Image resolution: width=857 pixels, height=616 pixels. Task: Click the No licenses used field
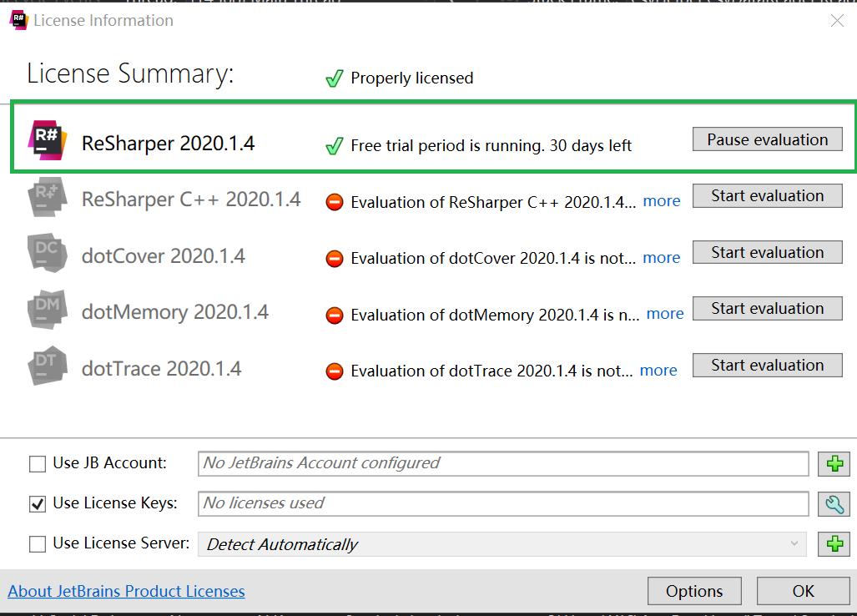coord(503,503)
